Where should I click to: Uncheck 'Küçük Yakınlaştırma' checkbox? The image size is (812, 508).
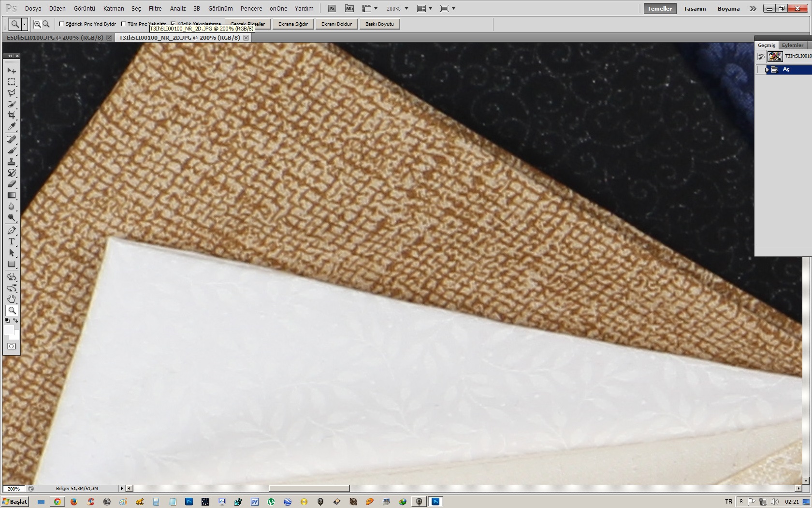coord(173,24)
